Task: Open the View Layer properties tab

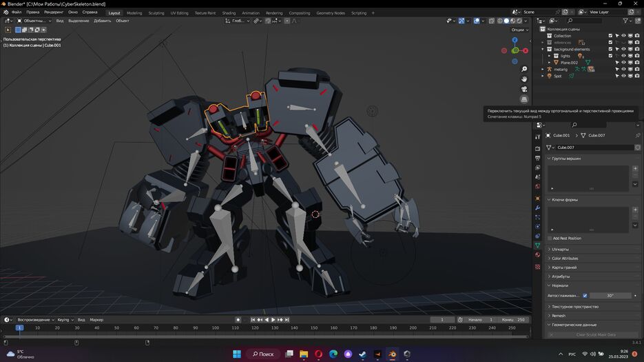Action: (x=538, y=168)
